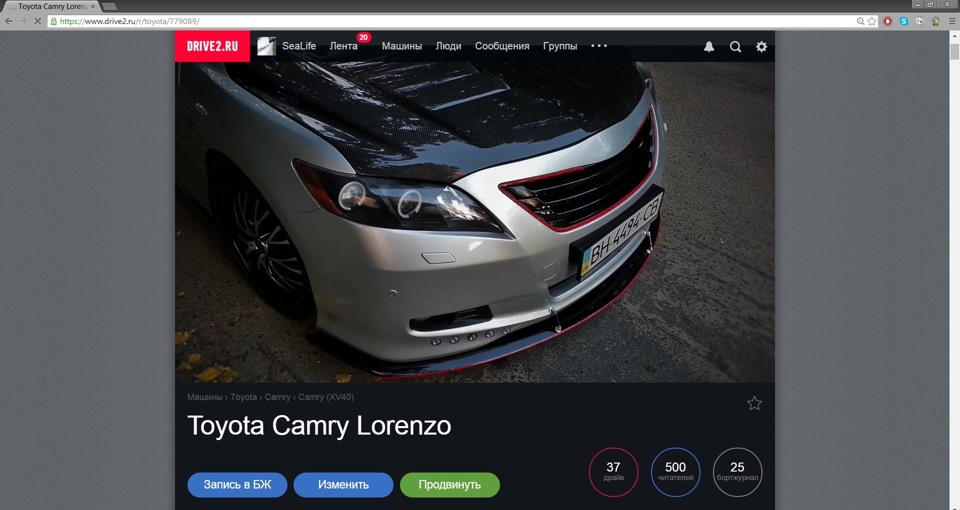This screenshot has height=510, width=960.
Task: Go back in browser history
Action: click(x=9, y=21)
